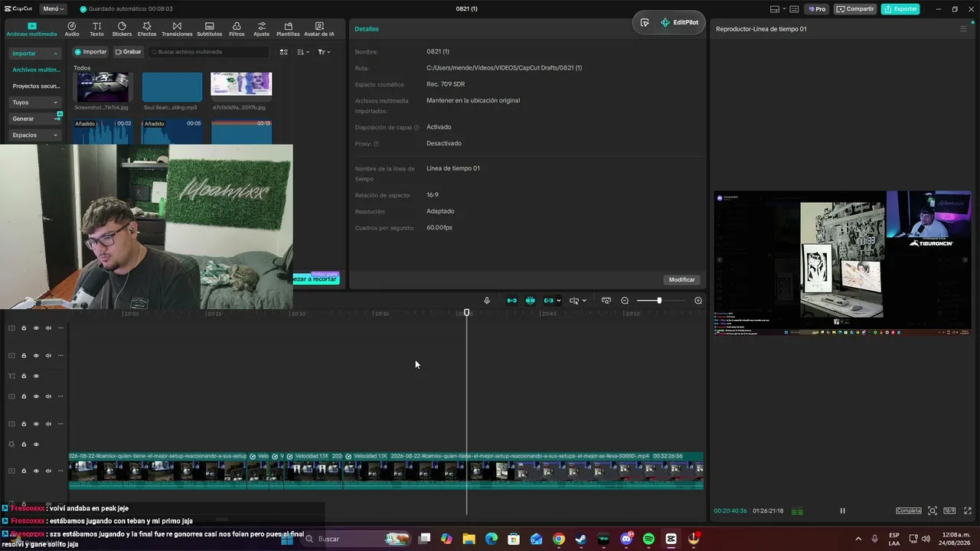980x551 pixels.
Task: Expand the layout selector chevron
Action: pyautogui.click(x=783, y=9)
